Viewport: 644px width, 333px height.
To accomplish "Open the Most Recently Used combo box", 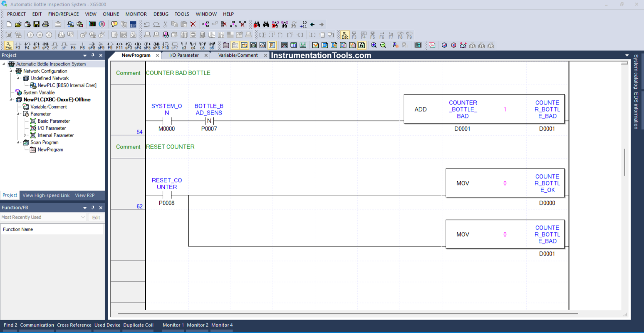I will pyautogui.click(x=43, y=217).
